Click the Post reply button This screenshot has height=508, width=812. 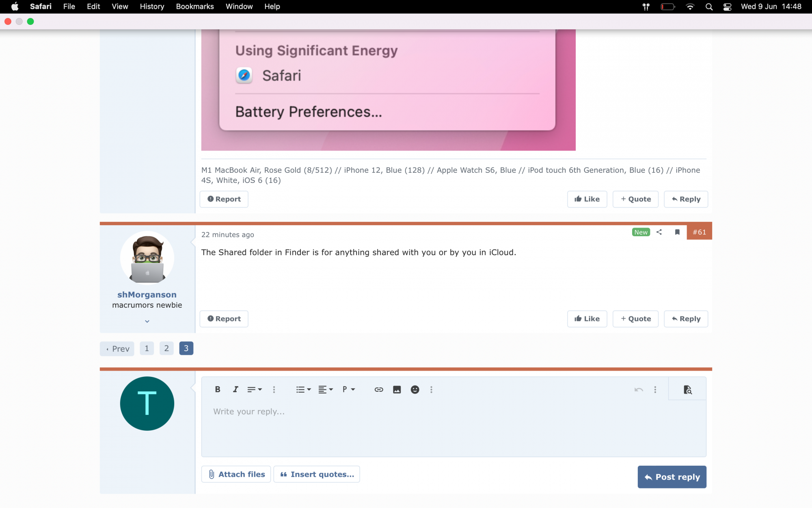(x=672, y=477)
